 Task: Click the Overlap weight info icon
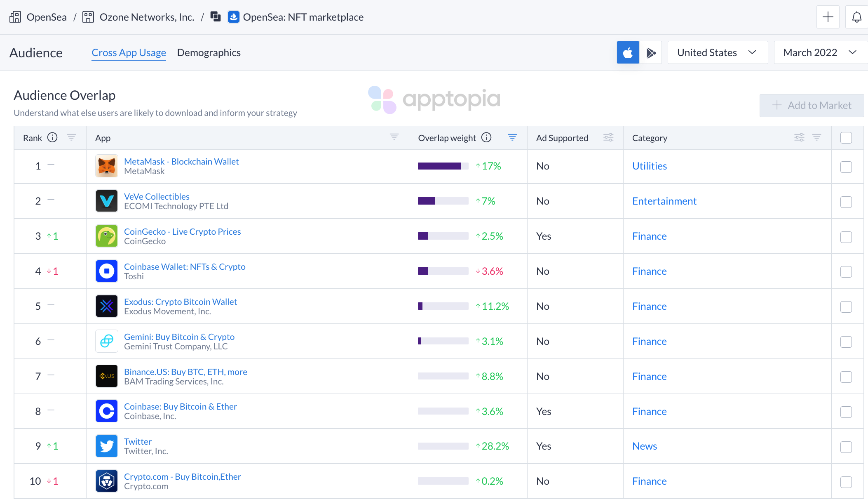[486, 137]
